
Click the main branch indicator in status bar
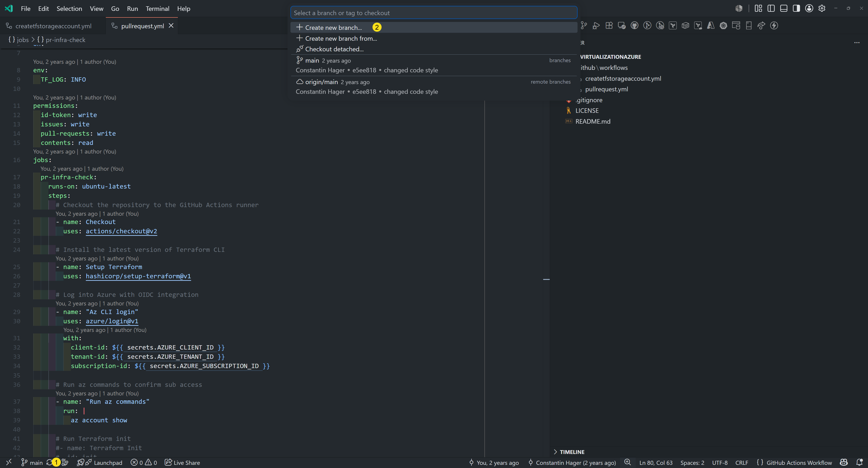point(32,463)
